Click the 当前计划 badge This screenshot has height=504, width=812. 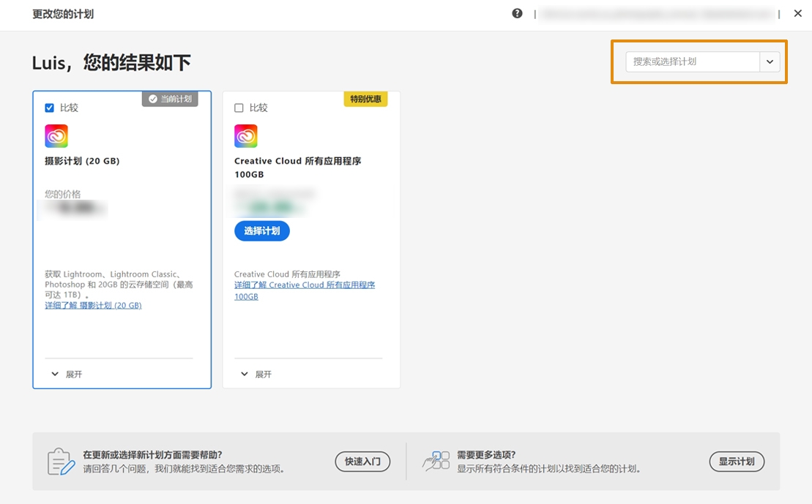(170, 99)
